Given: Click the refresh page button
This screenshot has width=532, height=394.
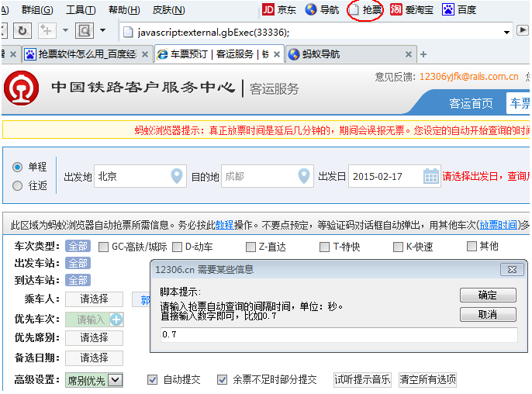Looking at the screenshot, I should coord(22,31).
